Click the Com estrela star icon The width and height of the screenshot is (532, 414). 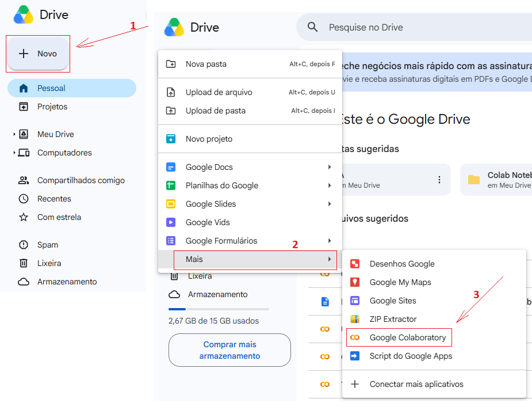[x=24, y=217]
